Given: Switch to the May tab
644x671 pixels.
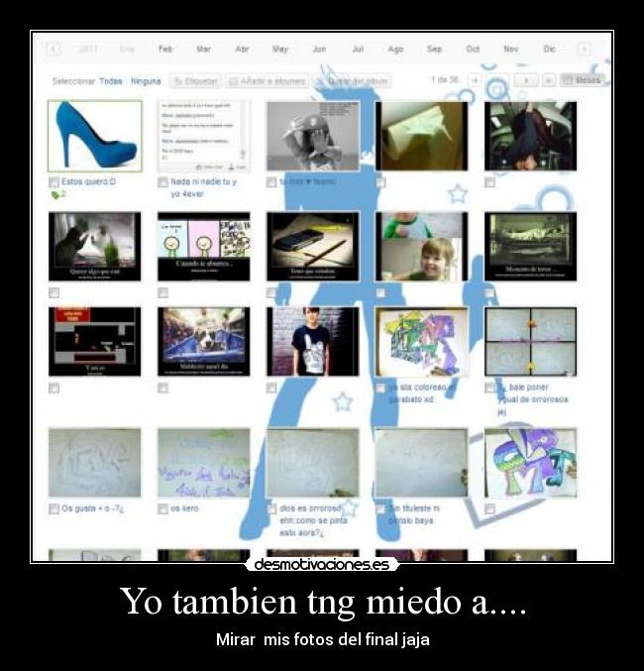Looking at the screenshot, I should (280, 50).
